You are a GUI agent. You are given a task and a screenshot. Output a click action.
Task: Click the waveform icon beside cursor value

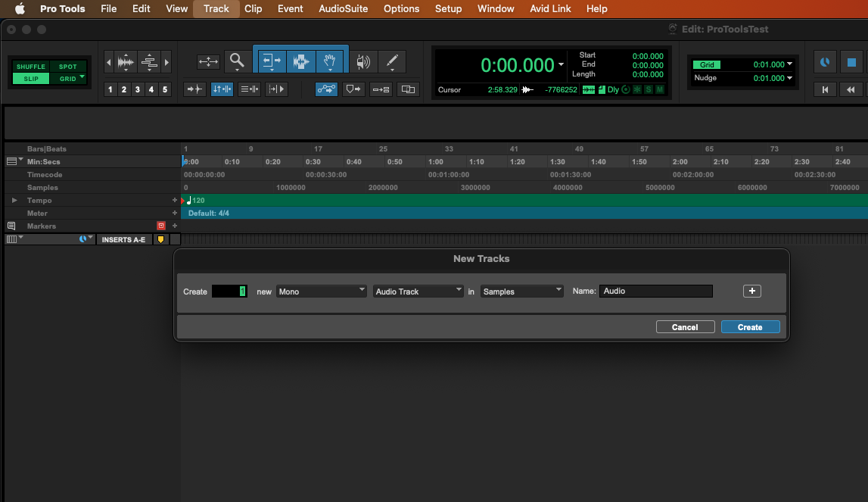tap(527, 90)
